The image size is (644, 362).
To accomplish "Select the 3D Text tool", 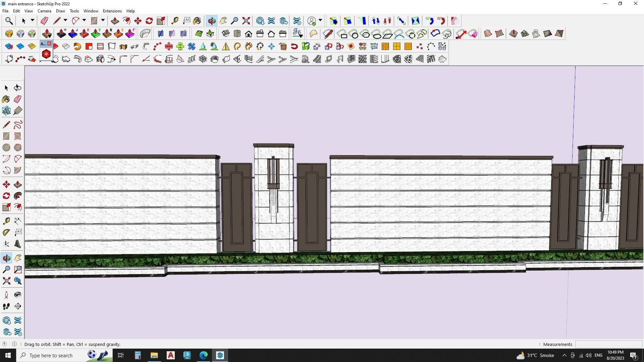I will pyautogui.click(x=18, y=244).
